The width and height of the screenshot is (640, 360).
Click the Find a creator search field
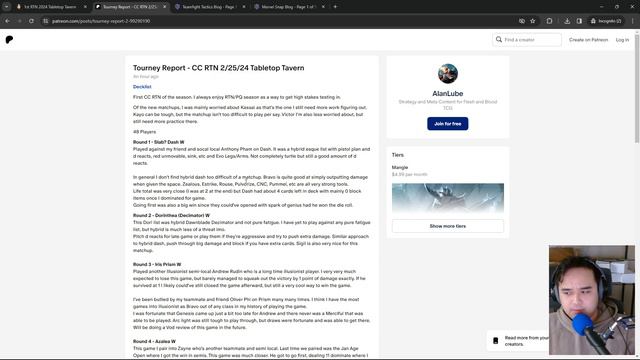(x=527, y=40)
